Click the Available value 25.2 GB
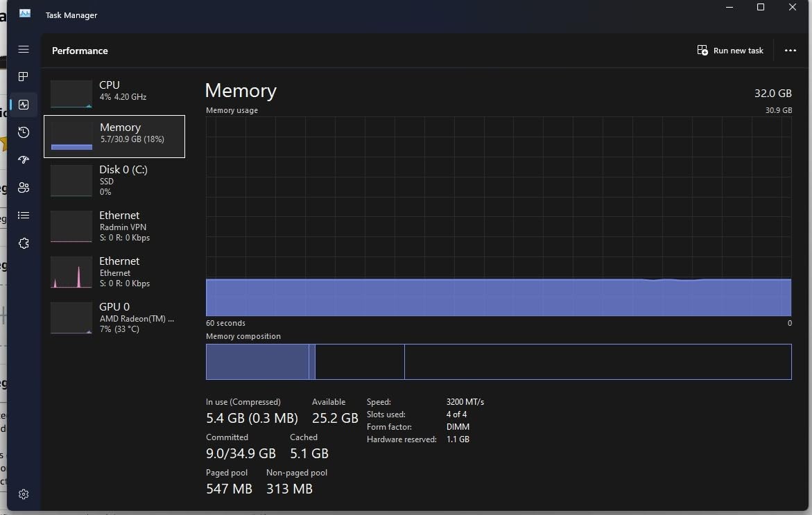This screenshot has height=515, width=812. [x=335, y=418]
